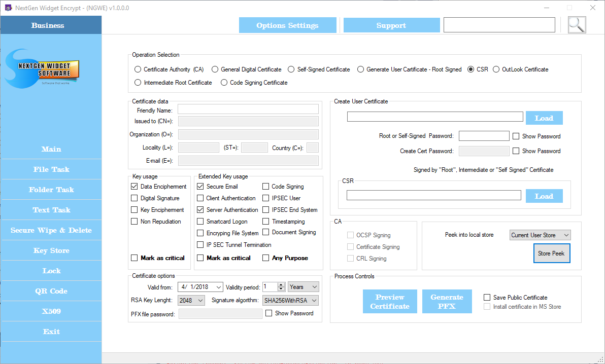Open Folder Task in the sidebar
Viewport: 605px width, 364px height.
(51, 190)
